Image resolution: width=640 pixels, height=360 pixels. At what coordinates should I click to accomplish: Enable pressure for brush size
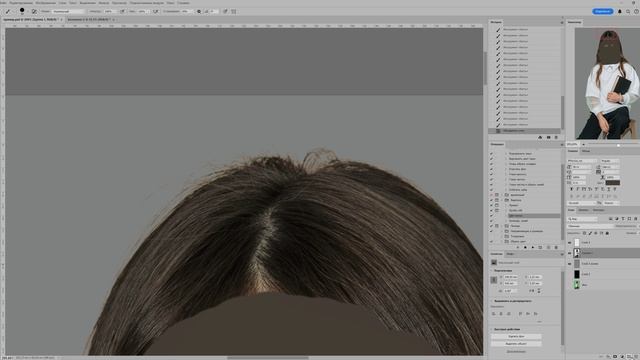pyautogui.click(x=225, y=11)
